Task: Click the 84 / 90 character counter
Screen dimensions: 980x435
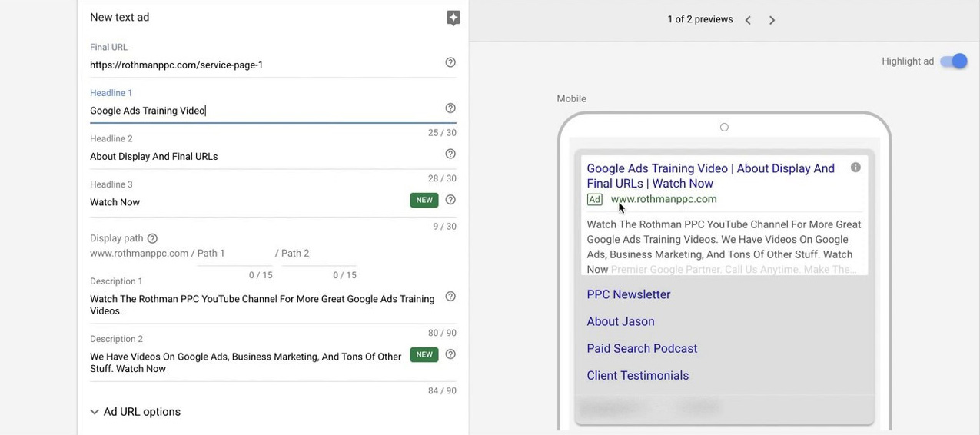Action: tap(442, 390)
